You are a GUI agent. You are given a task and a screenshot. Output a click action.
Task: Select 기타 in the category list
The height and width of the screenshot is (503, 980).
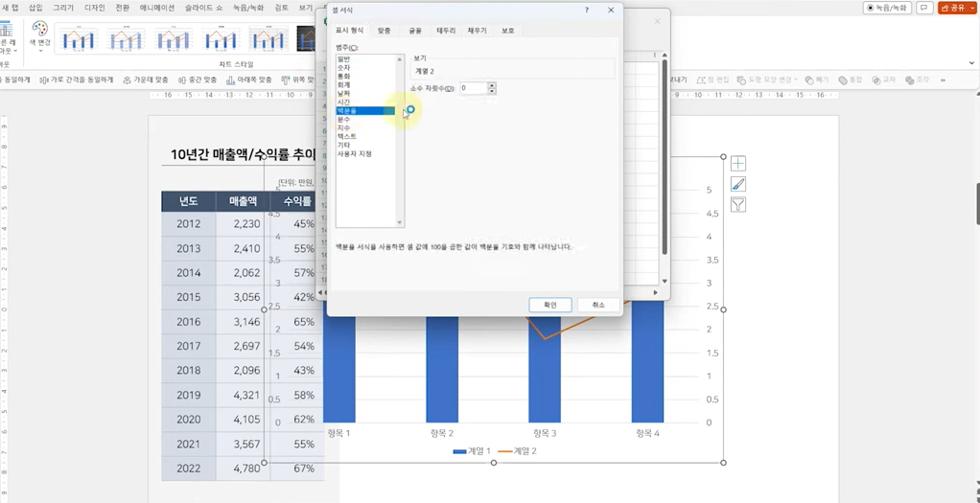343,145
